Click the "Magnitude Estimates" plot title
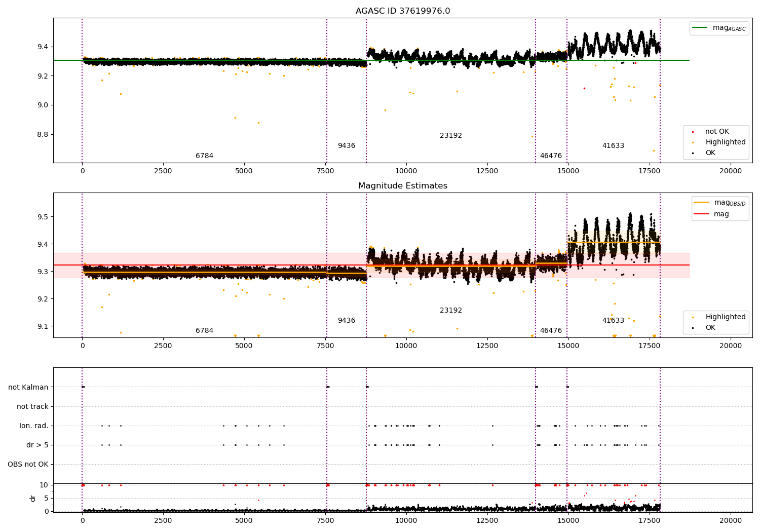Viewport: 760px width, 532px height. (x=403, y=186)
